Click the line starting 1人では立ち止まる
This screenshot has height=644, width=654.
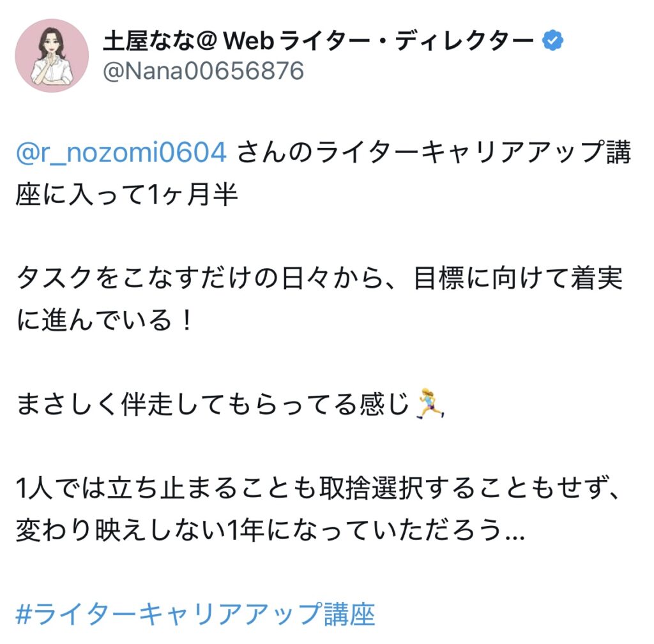[318, 488]
